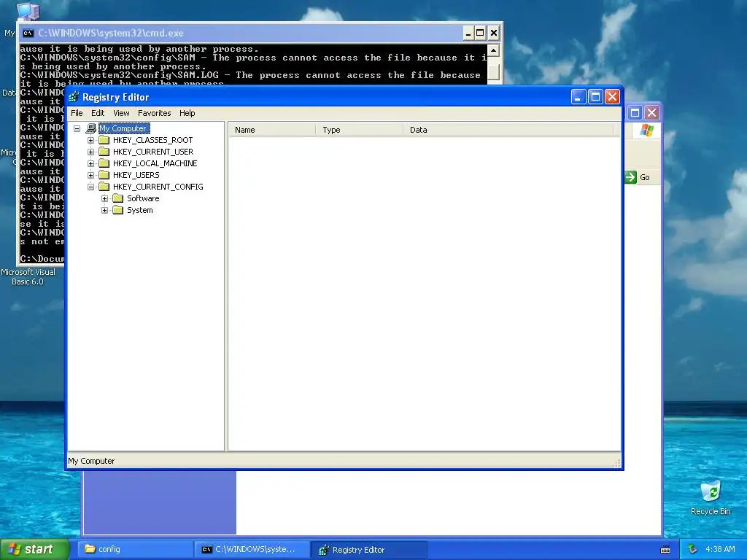Collapse the My Computer root node
Image resolution: width=747 pixels, height=560 pixels.
click(x=77, y=128)
